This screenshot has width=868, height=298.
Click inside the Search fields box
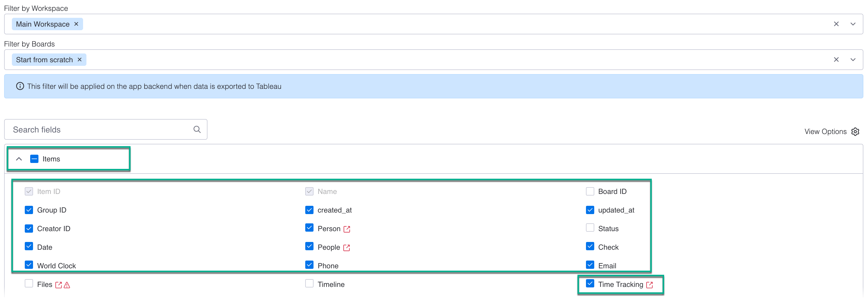[94, 129]
